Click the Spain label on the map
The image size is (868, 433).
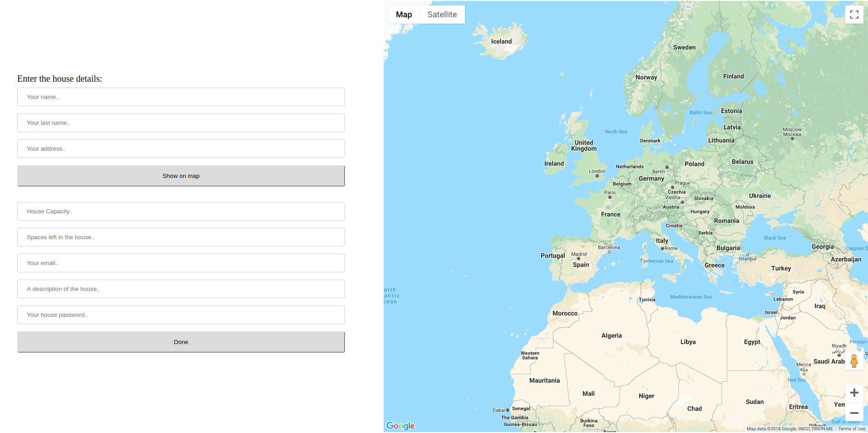point(581,265)
